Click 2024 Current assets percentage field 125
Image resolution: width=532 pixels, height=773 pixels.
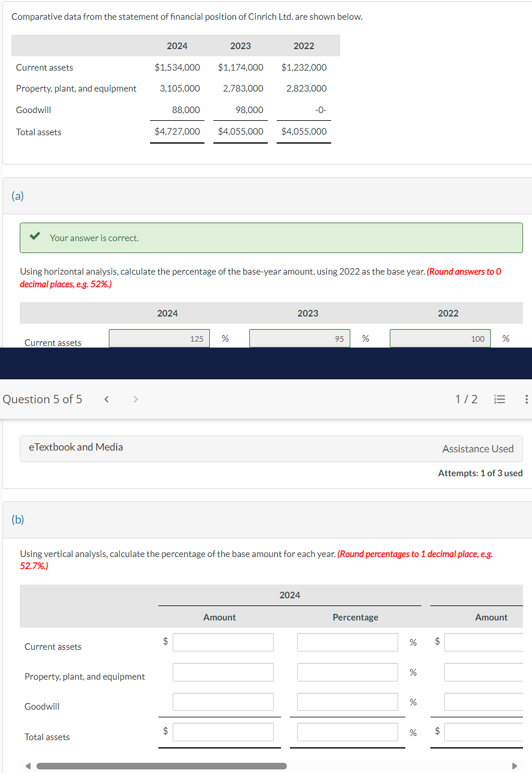[159, 338]
